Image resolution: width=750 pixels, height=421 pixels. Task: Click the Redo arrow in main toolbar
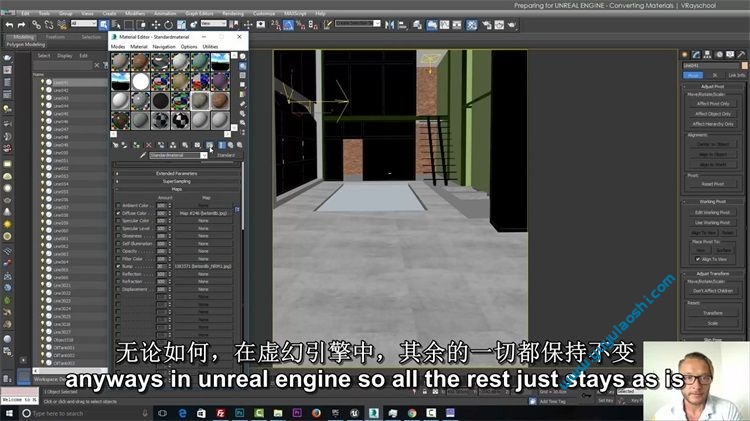(x=22, y=25)
